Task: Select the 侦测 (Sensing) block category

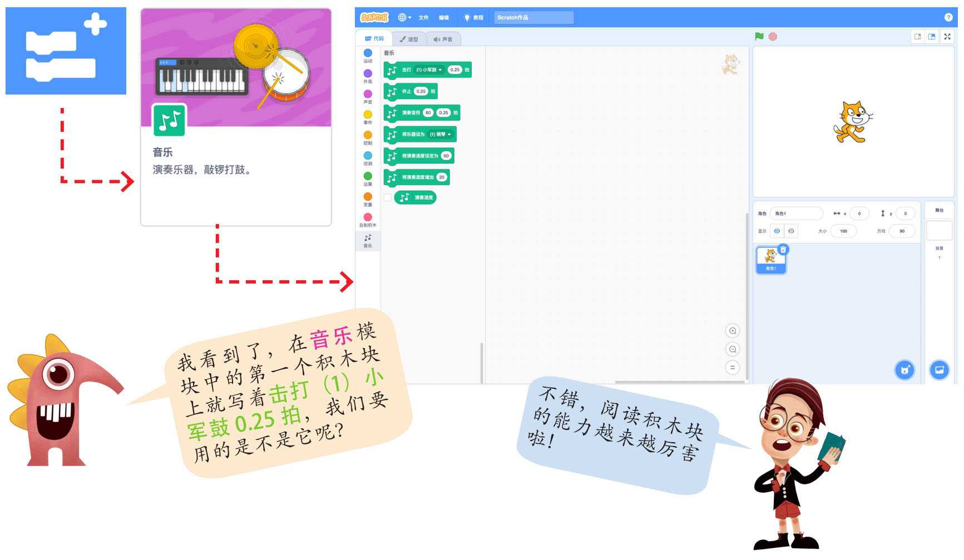Action: click(x=368, y=158)
